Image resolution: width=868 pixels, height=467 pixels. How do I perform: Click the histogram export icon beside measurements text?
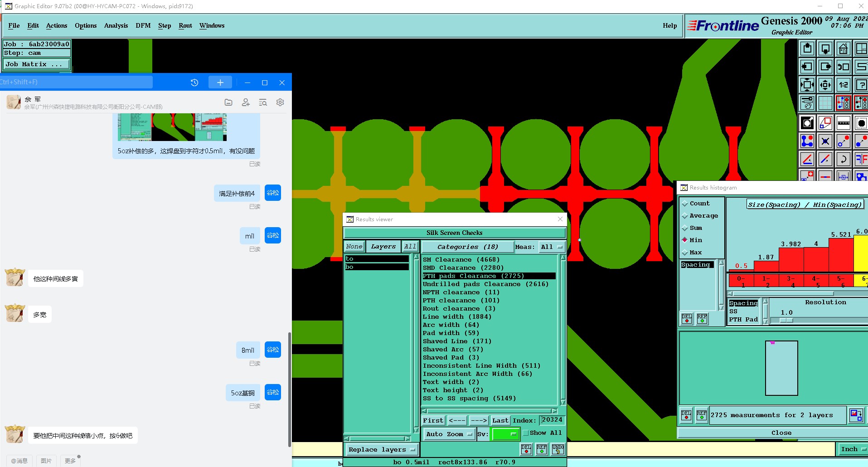coord(856,415)
